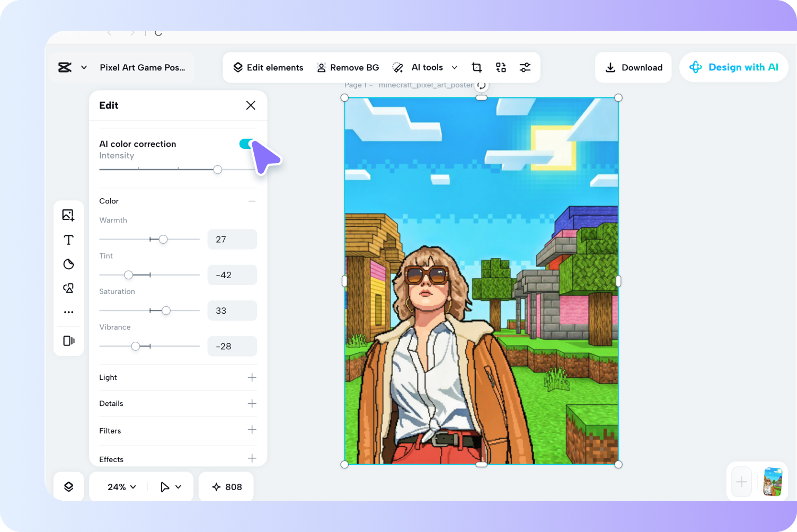This screenshot has height=532, width=797.
Task: Open the Remove BG tool
Action: 348,67
